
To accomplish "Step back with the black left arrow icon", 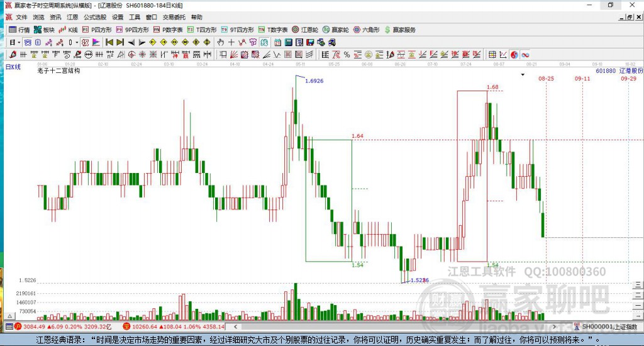I will tap(131, 42).
